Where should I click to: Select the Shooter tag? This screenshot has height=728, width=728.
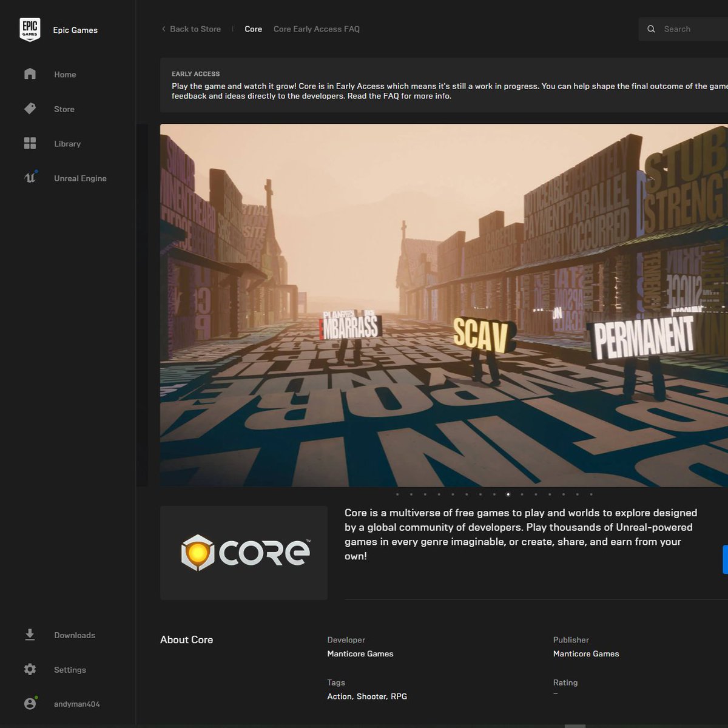click(x=371, y=696)
